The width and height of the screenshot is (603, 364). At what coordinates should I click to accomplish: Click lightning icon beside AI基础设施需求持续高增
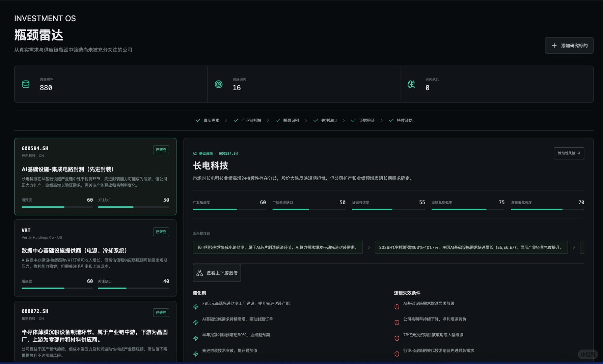pos(196,323)
